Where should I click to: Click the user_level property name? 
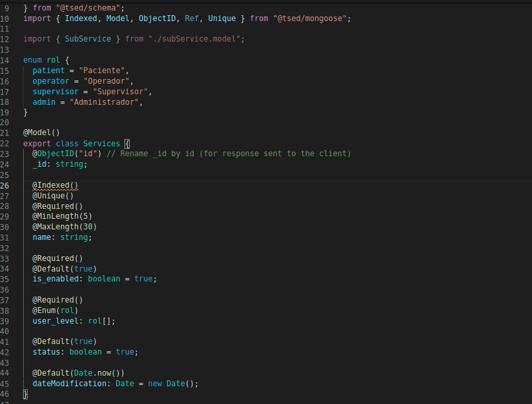56,321
